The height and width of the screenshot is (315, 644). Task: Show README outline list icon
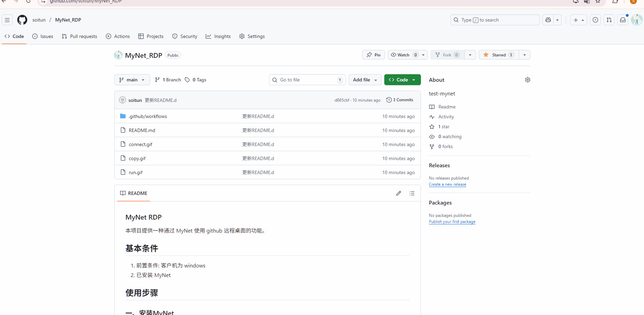point(412,193)
